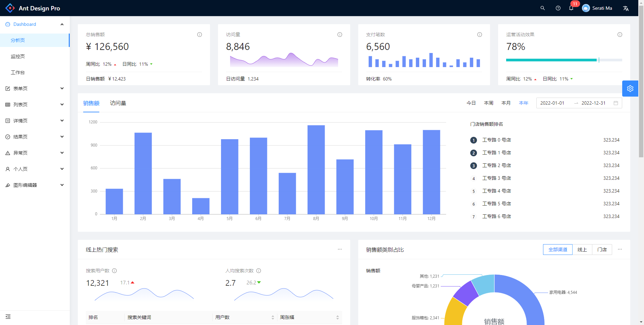
Task: Sort by the 用户数 column sorter
Action: click(273, 317)
